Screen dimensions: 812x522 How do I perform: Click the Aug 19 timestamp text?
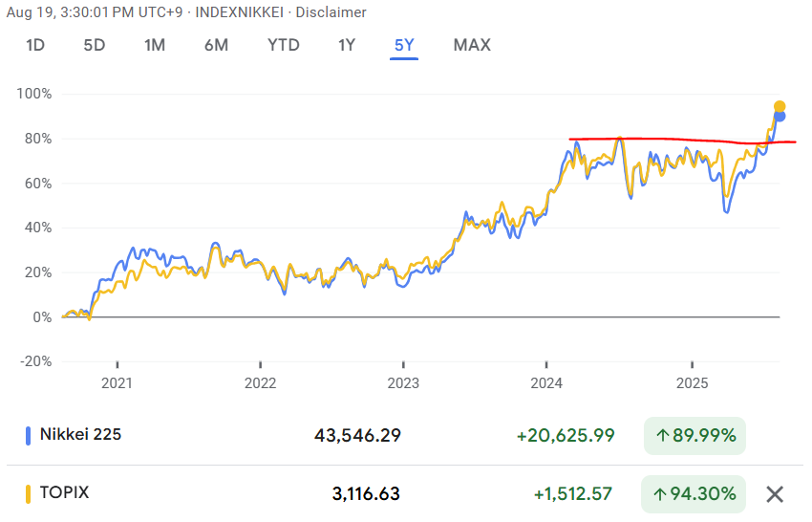(95, 11)
